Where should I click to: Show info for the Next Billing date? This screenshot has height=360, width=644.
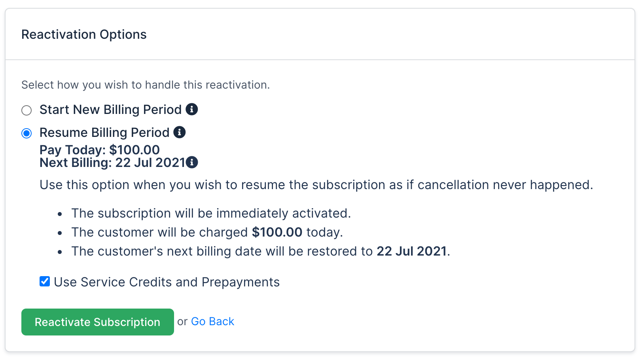coord(192,162)
